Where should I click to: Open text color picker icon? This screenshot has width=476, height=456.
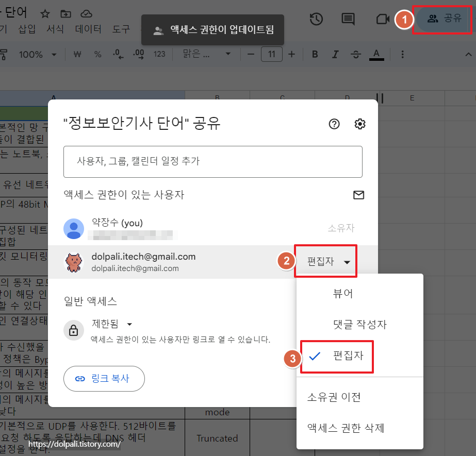(x=376, y=54)
